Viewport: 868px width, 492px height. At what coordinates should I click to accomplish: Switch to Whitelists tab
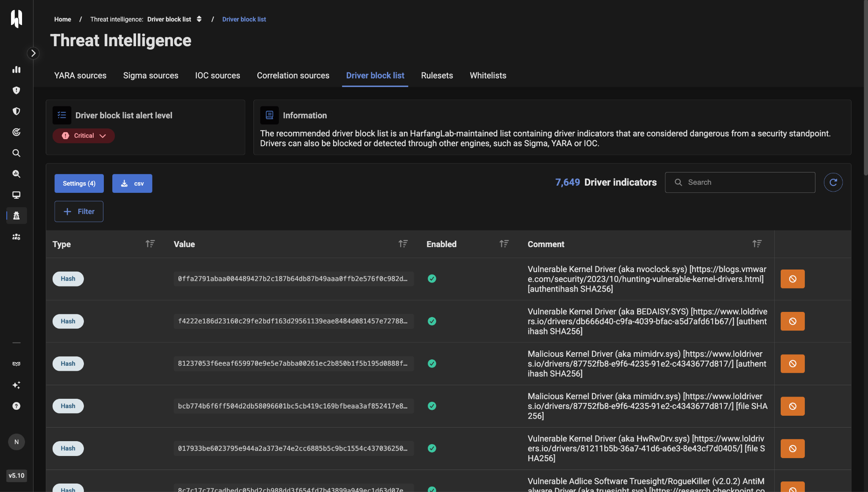pyautogui.click(x=488, y=75)
